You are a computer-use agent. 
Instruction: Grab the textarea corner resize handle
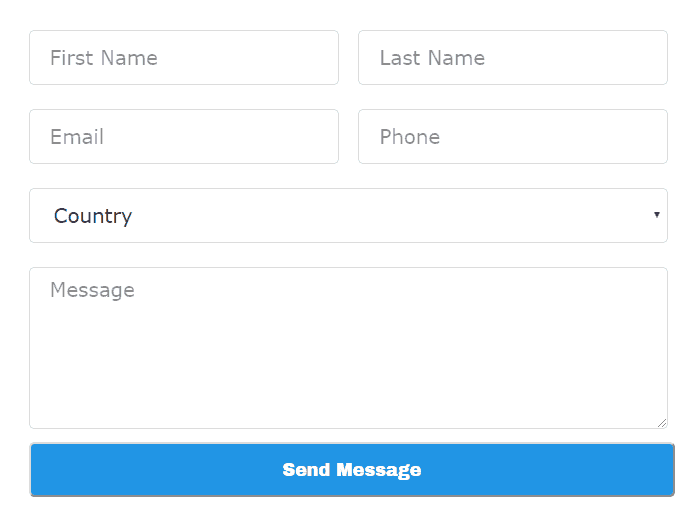[662, 423]
